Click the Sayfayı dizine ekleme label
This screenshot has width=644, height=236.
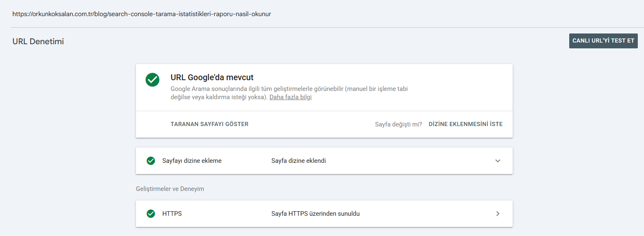192,161
